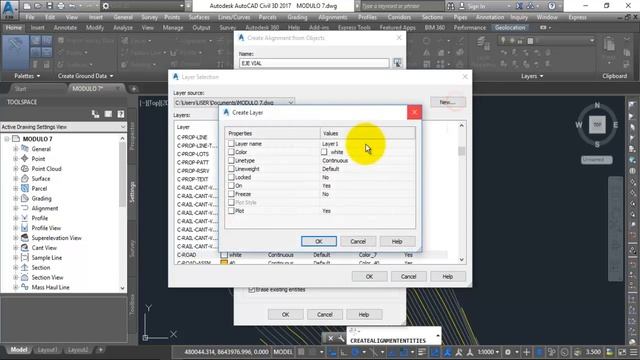Image resolution: width=640 pixels, height=360 pixels.
Task: Click New button in Layer Selection dialog
Action: [448, 102]
